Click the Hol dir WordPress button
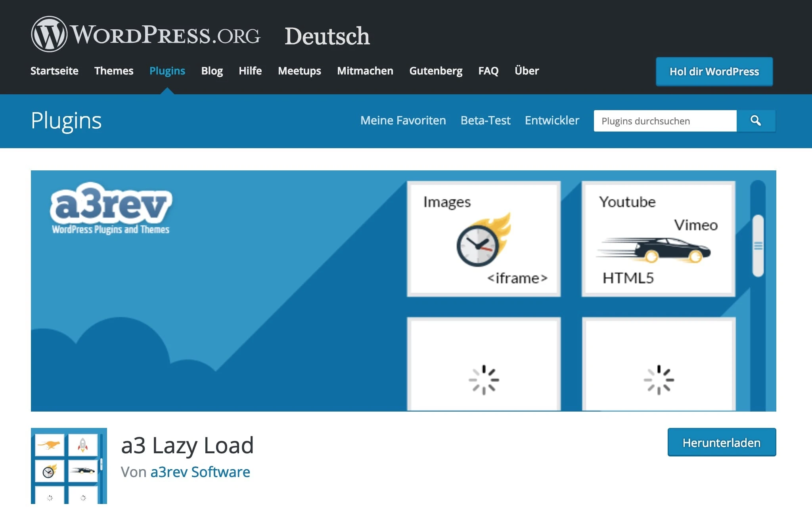Viewport: 812px width, 523px height. [x=714, y=72]
